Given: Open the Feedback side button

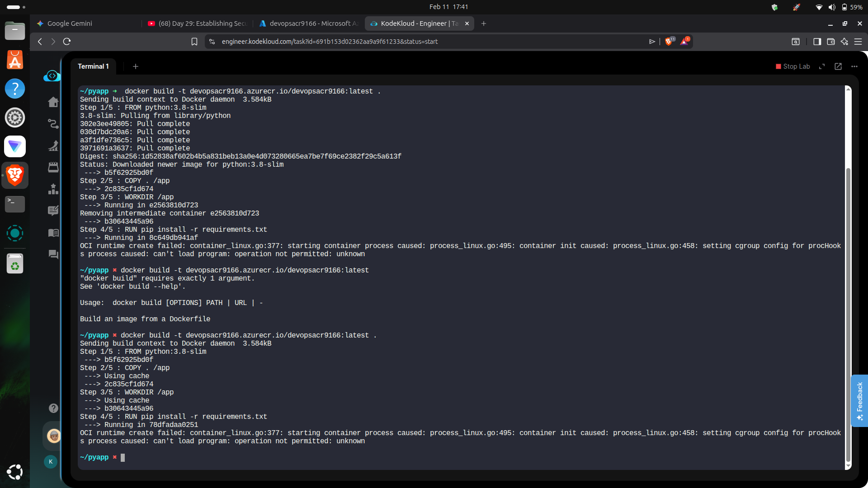Looking at the screenshot, I should (x=859, y=401).
